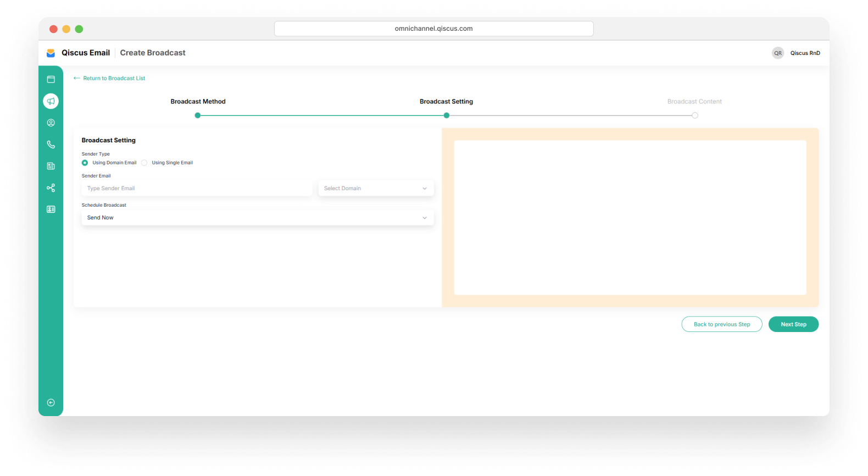Click Back to previous Step button
The height and width of the screenshot is (476, 868).
(722, 324)
